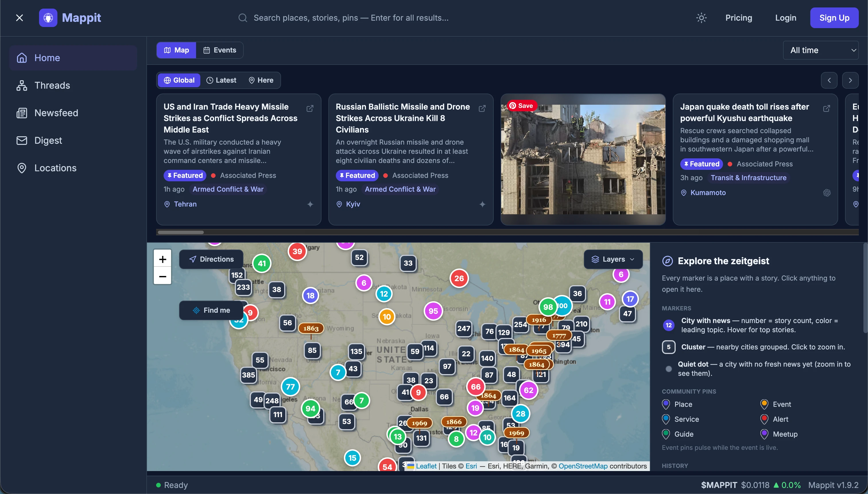Screen dimensions: 868x494
Task: Open external link on Japan quake story
Action: [x=827, y=108]
